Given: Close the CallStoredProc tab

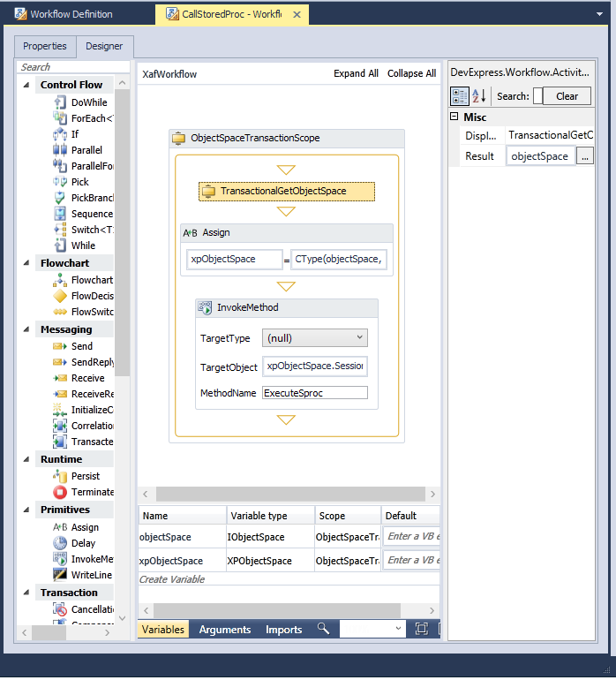Looking at the screenshot, I should pyautogui.click(x=297, y=15).
